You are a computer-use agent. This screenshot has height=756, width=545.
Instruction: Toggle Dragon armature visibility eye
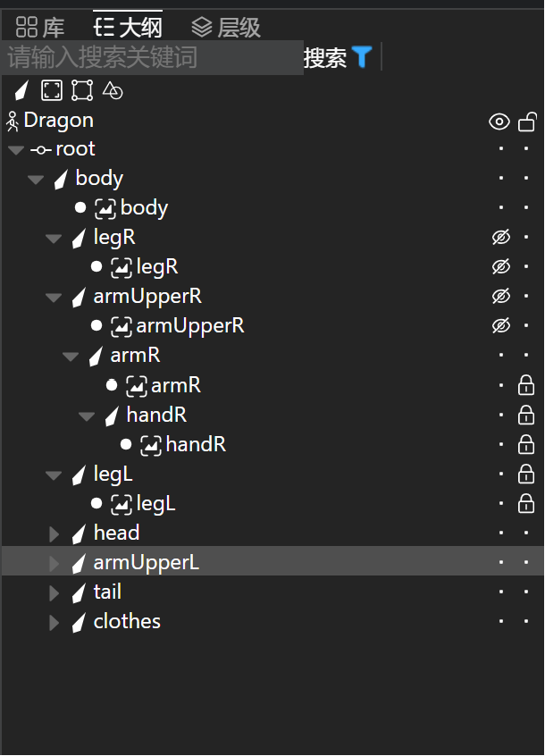pyautogui.click(x=499, y=122)
